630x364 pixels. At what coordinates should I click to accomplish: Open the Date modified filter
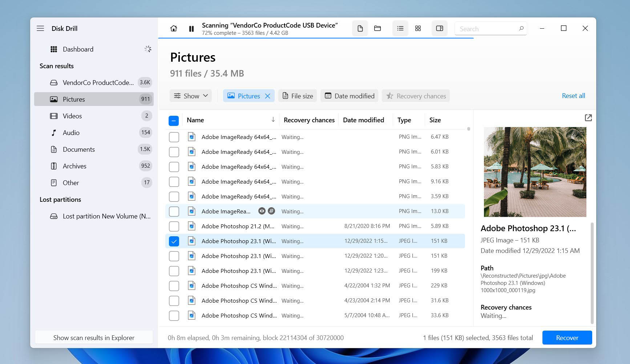pyautogui.click(x=350, y=96)
